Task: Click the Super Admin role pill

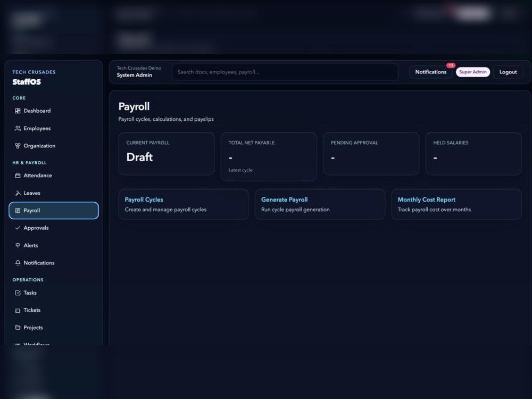Action: coord(472,72)
